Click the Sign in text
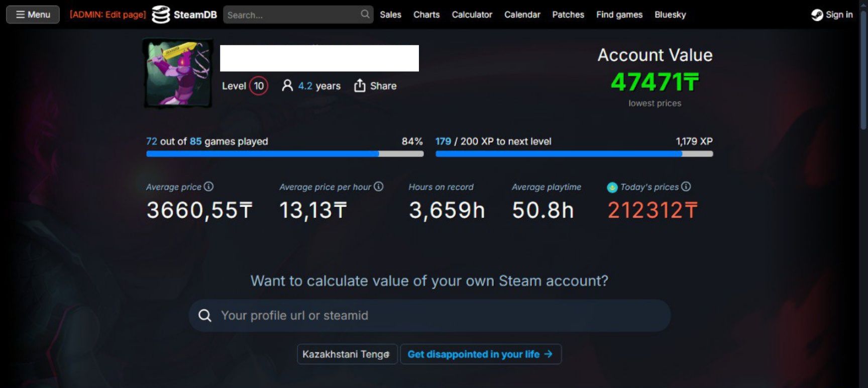Screen dimensions: 868x388 [839, 15]
